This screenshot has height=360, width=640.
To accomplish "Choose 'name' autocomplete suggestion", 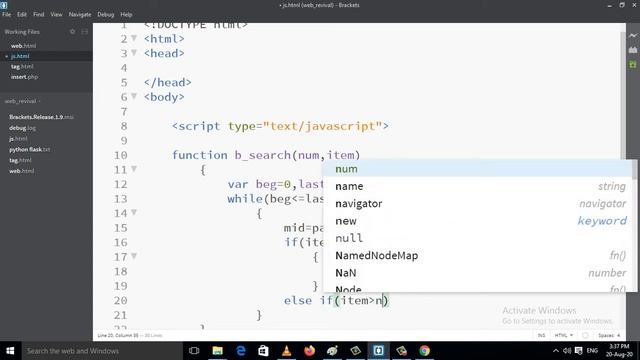I will pyautogui.click(x=478, y=187).
